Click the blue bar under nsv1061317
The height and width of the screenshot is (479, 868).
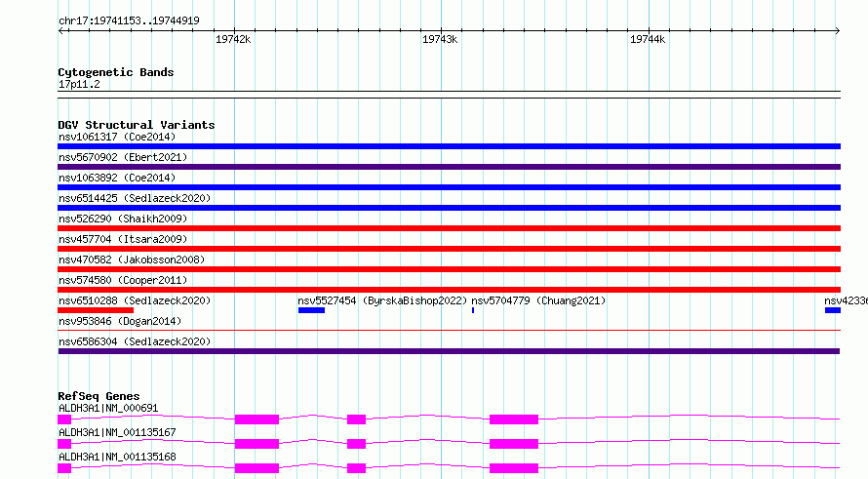(x=449, y=146)
